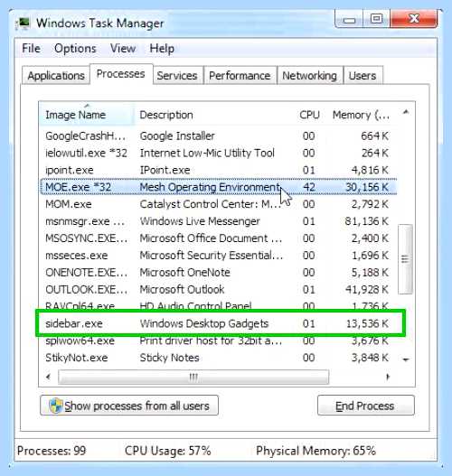Select the ielowutil.exe *32 process
452x476 pixels.
pos(218,153)
